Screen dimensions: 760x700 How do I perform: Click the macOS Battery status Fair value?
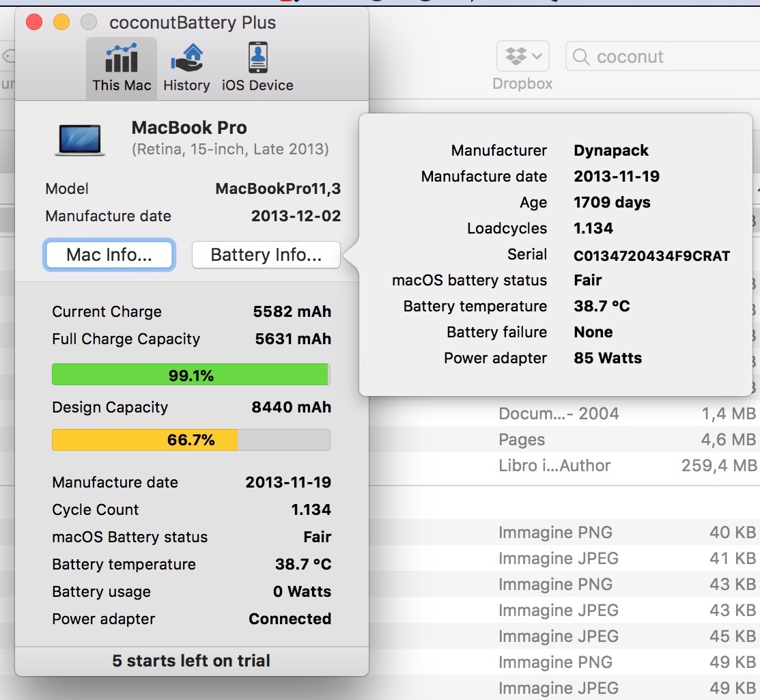pos(317,537)
